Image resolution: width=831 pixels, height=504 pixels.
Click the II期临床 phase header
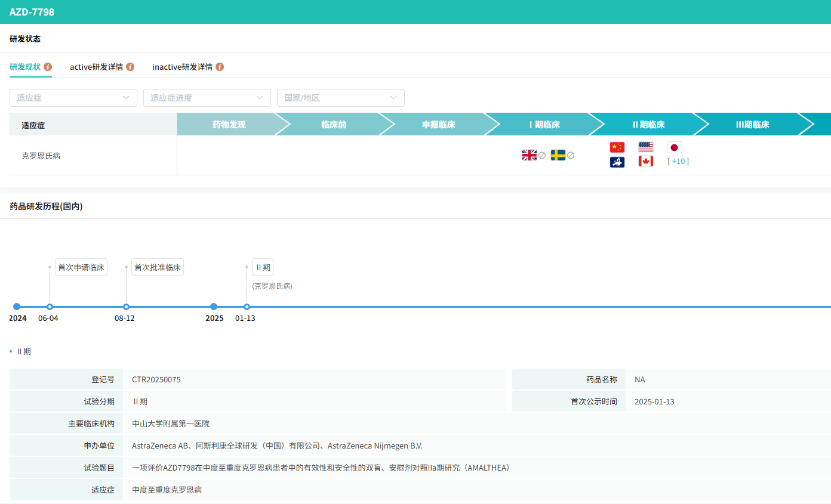[x=648, y=125]
